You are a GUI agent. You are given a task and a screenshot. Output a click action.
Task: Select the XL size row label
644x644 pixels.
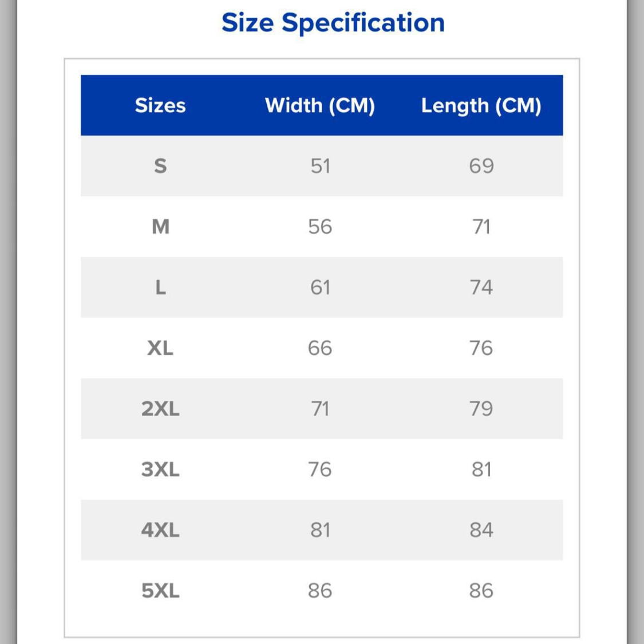[x=160, y=348]
